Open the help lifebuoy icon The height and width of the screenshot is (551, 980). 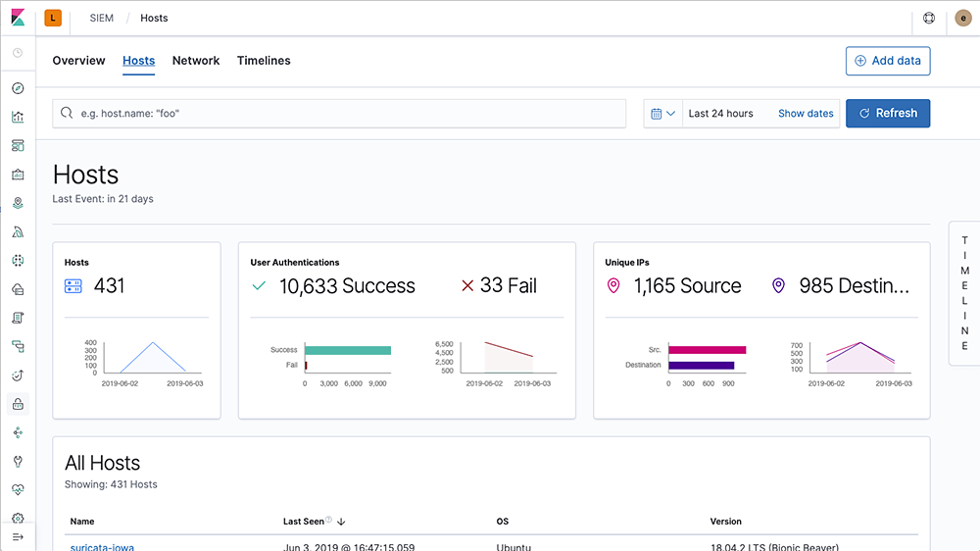tap(929, 18)
